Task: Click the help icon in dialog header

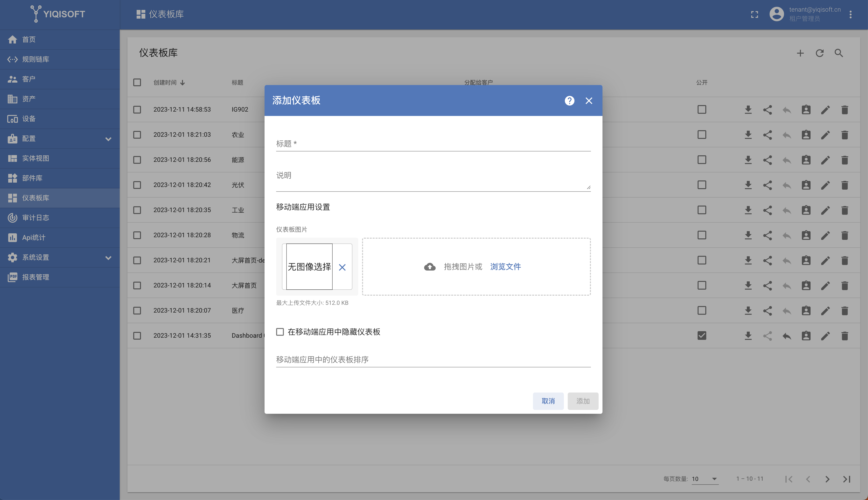Action: 569,101
